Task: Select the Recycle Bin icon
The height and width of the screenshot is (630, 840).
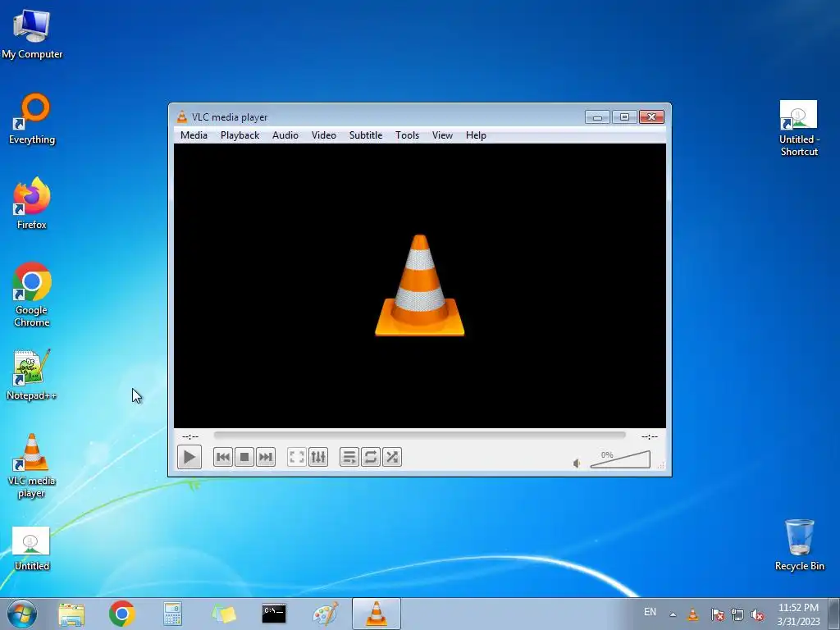Action: [799, 546]
